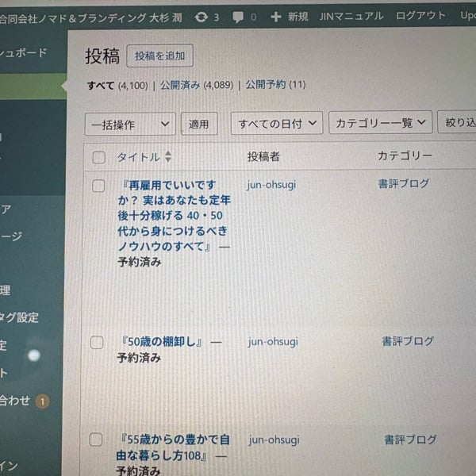The width and height of the screenshot is (476, 476).
Task: Click the 適用 apply button
Action: pyautogui.click(x=198, y=125)
